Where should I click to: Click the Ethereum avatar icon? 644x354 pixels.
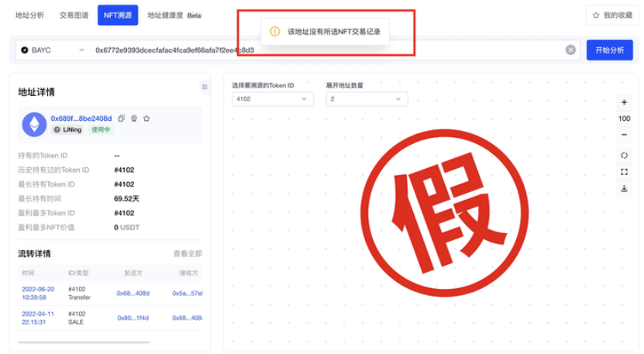(x=34, y=125)
